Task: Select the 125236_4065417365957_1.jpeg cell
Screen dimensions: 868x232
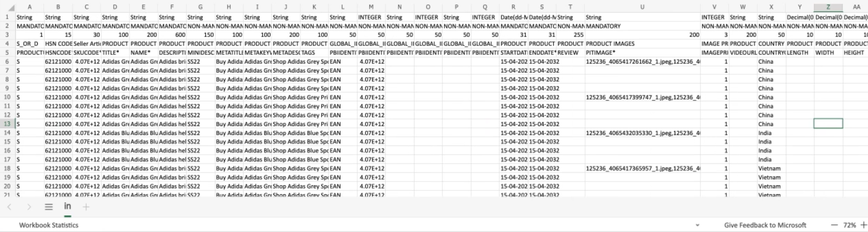Action: point(643,168)
